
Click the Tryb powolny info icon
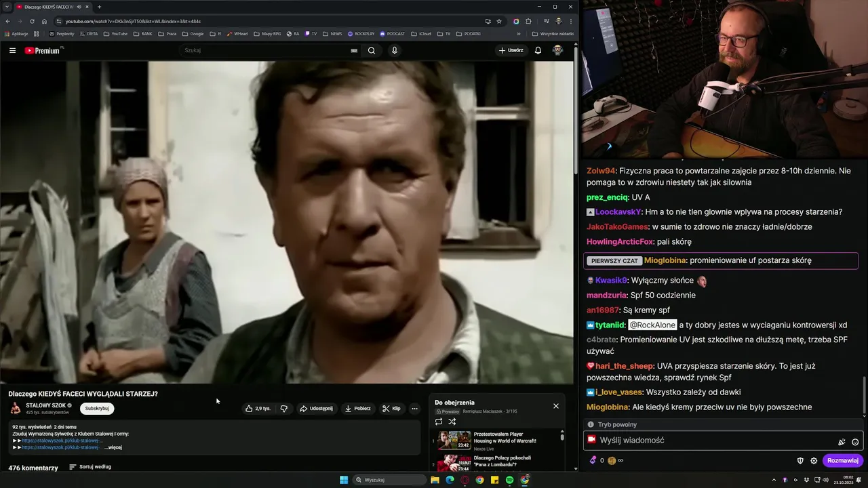coord(591,425)
